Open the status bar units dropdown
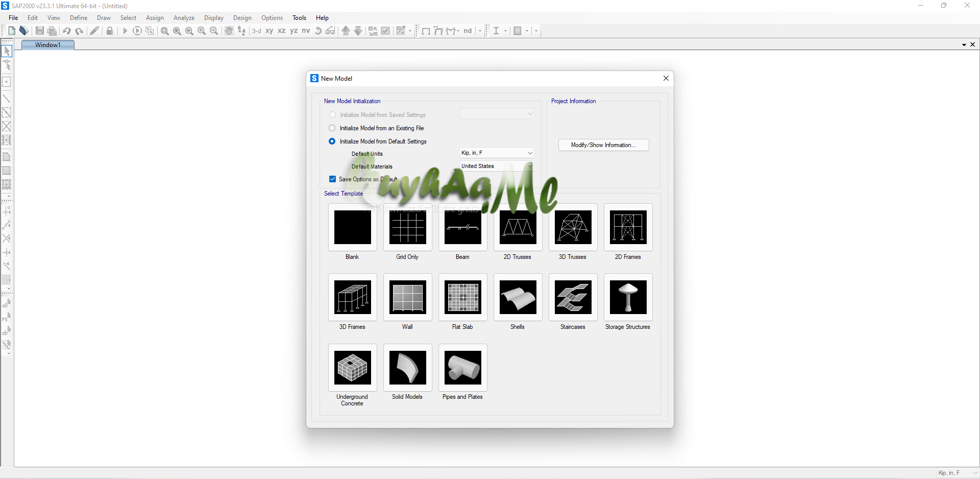Image resolution: width=980 pixels, height=479 pixels. tap(974, 473)
